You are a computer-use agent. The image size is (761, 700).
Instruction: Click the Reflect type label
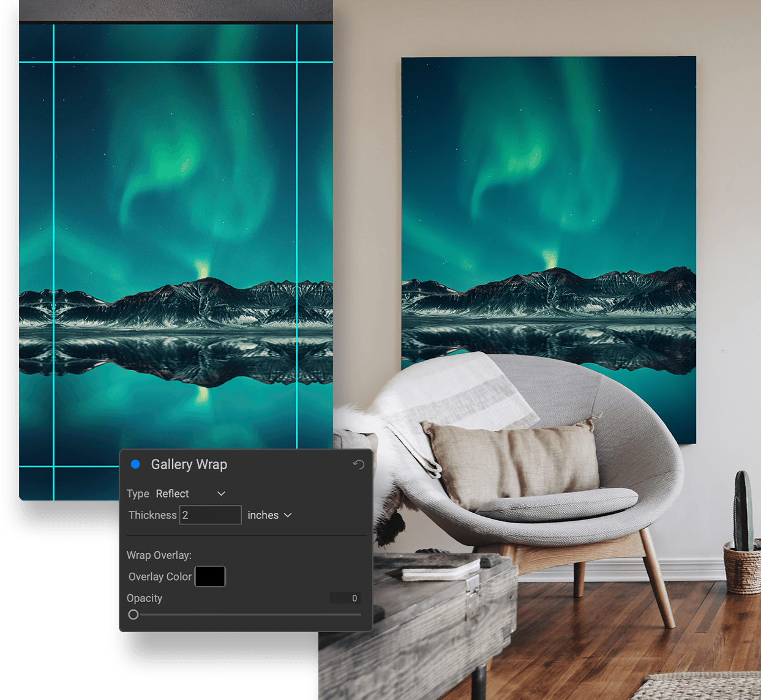pos(173,493)
